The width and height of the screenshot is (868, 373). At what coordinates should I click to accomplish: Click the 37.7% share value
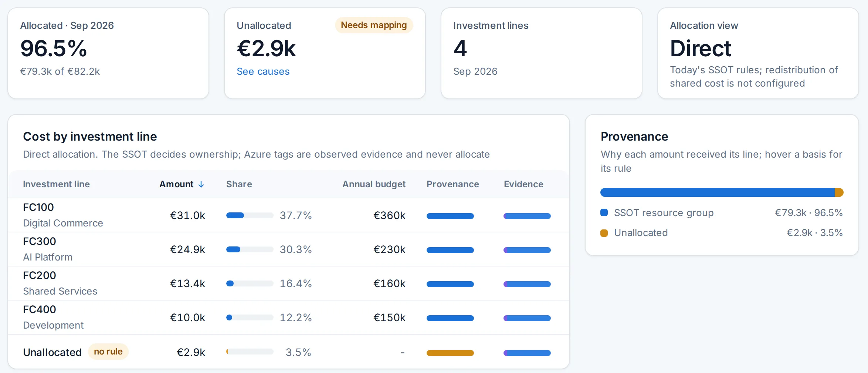point(296,215)
